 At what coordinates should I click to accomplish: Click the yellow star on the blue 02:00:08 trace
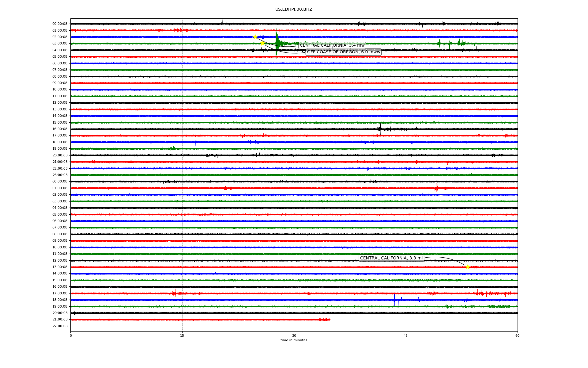255,37
